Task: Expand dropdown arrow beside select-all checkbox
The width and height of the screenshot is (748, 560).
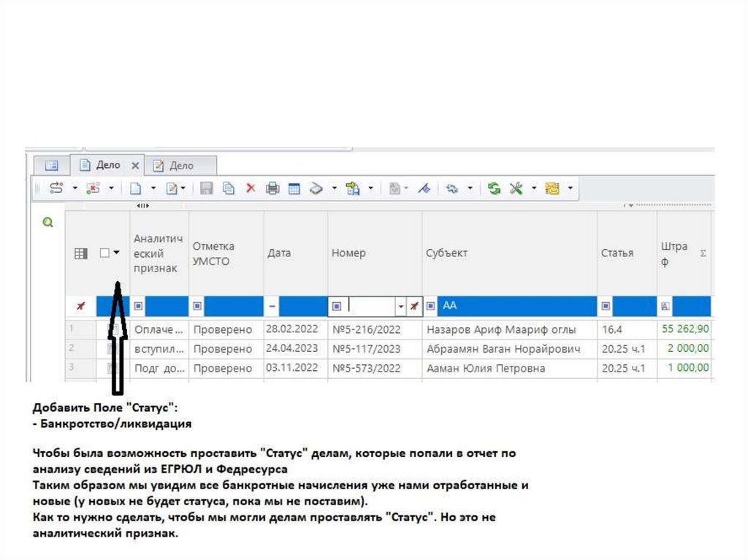Action: coord(117,253)
